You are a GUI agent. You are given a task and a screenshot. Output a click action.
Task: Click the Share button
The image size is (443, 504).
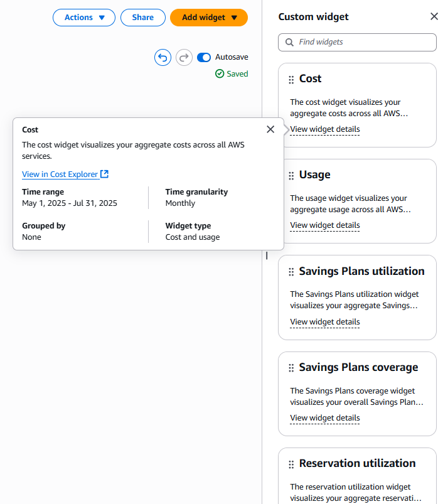point(143,18)
